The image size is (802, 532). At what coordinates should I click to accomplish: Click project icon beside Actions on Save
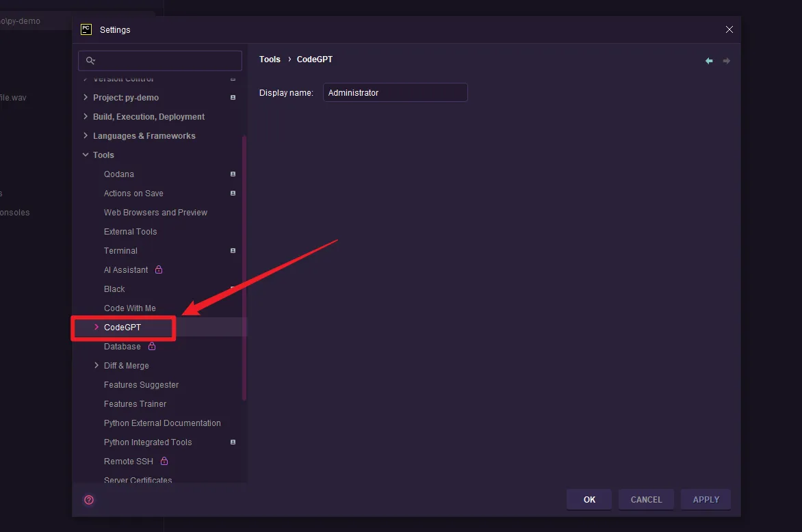(x=233, y=194)
